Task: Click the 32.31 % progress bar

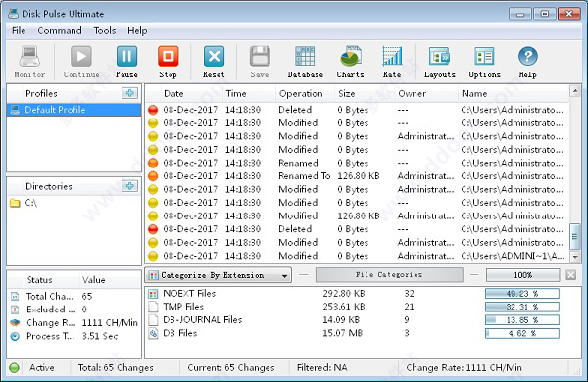Action: point(522,307)
